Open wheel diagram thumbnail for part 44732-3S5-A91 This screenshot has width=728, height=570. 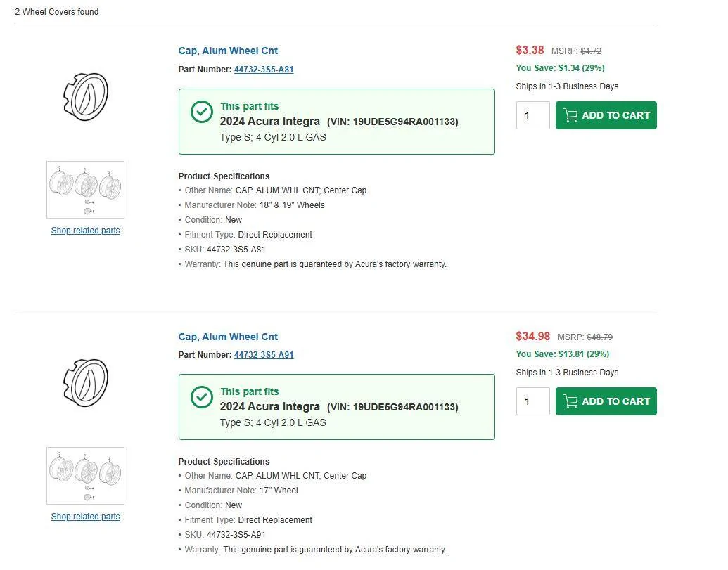(85, 476)
